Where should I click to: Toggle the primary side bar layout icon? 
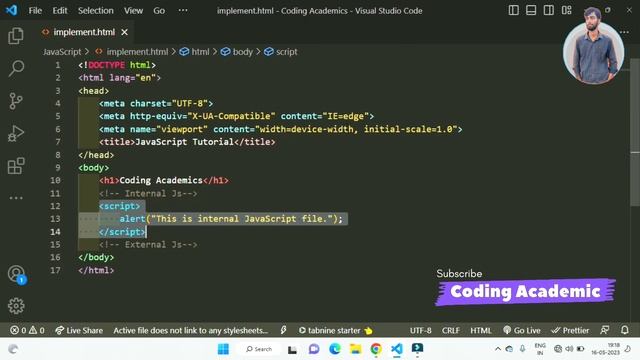coord(513,10)
